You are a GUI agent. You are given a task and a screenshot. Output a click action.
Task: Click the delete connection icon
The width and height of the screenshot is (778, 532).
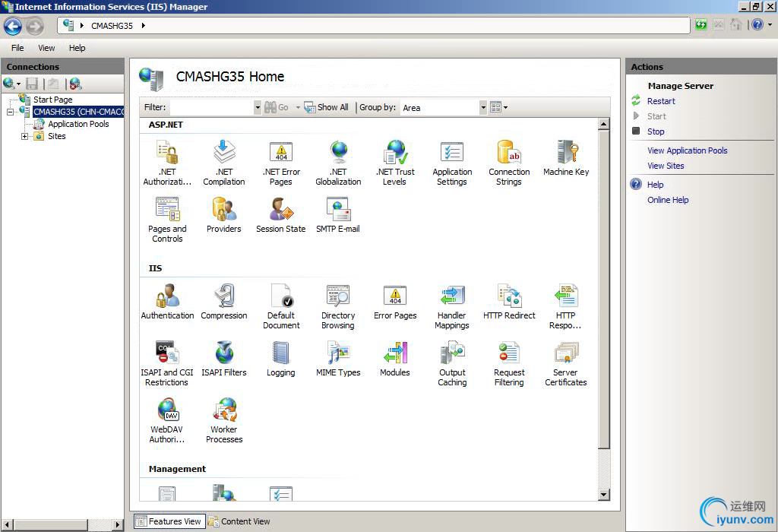[75, 84]
